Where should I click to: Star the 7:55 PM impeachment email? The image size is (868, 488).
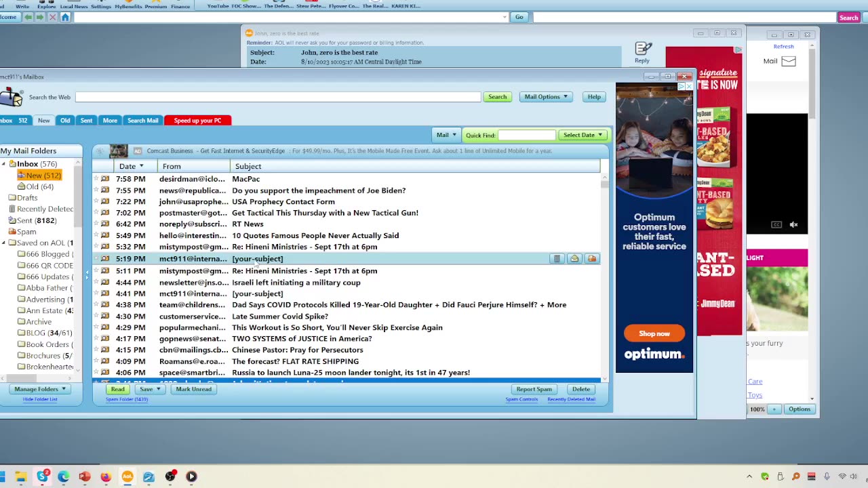[x=96, y=190]
